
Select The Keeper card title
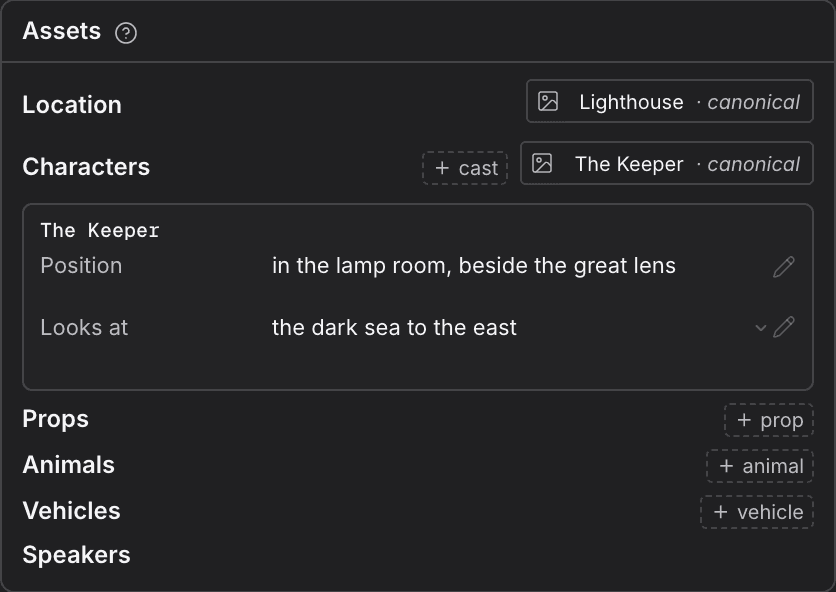[x=100, y=230]
